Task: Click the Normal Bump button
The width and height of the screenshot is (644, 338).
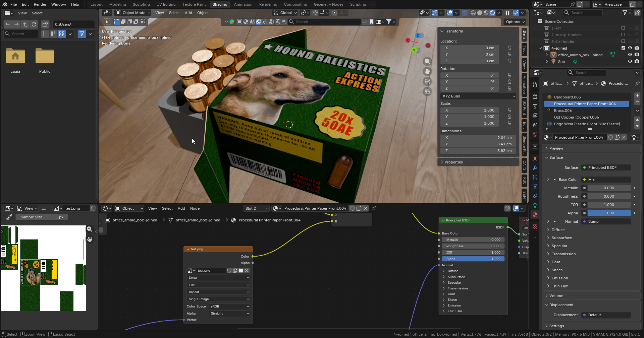Action: coord(606,221)
